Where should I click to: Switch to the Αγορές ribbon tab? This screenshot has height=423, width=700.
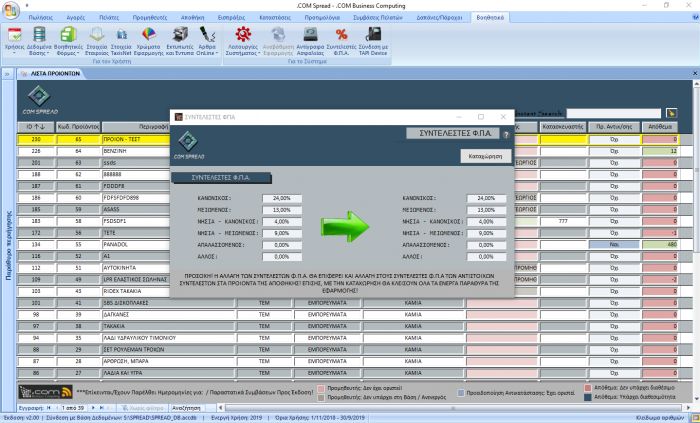point(75,18)
